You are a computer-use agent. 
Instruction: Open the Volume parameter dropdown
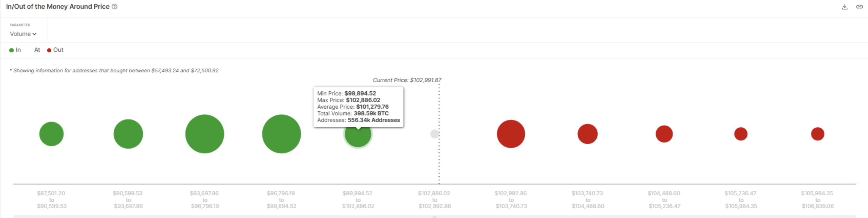click(x=23, y=34)
